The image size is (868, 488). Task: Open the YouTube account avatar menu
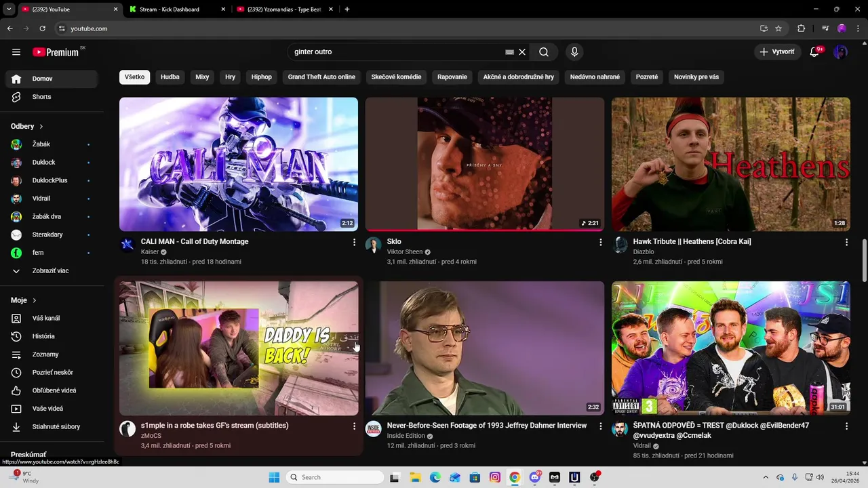(840, 52)
